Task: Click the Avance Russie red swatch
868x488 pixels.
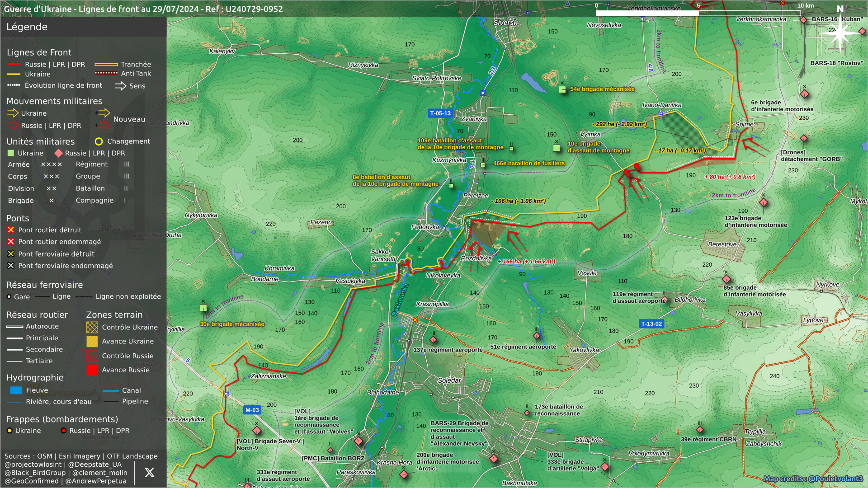Action: (92, 370)
